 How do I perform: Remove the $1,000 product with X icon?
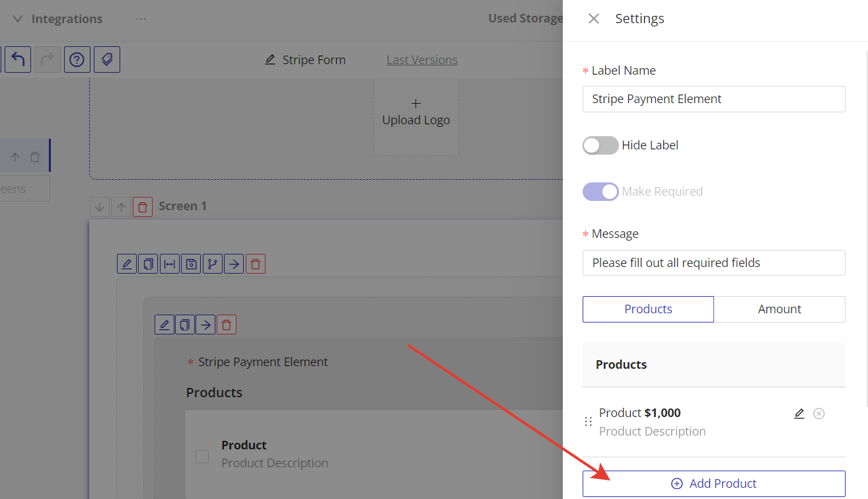click(818, 414)
